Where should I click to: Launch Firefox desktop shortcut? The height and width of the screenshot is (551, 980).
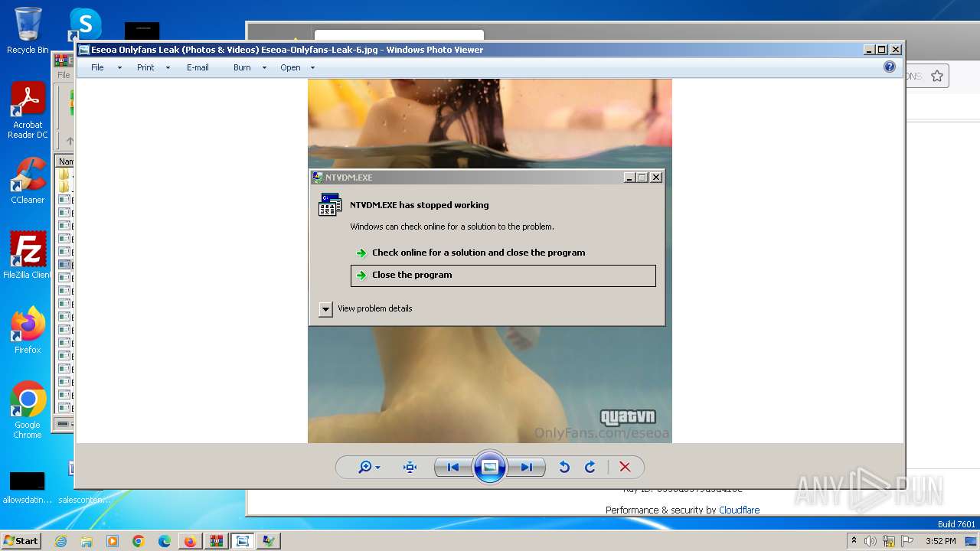(x=28, y=331)
